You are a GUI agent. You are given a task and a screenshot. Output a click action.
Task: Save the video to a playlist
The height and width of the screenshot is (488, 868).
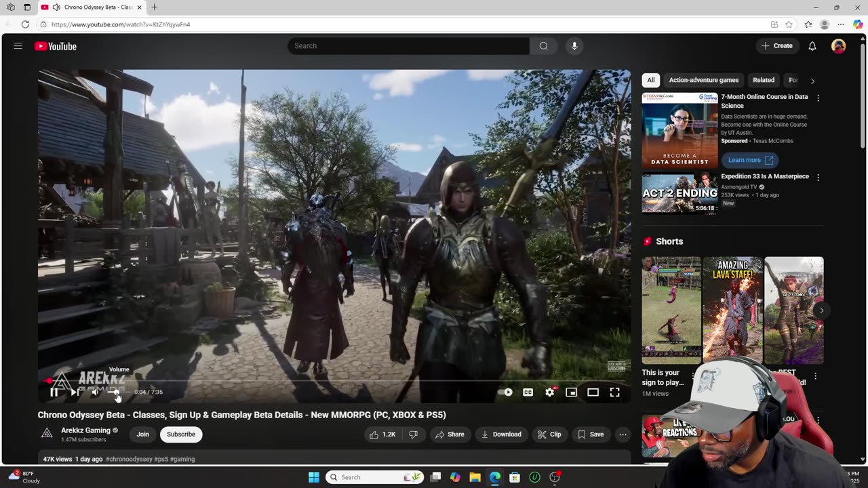591,434
